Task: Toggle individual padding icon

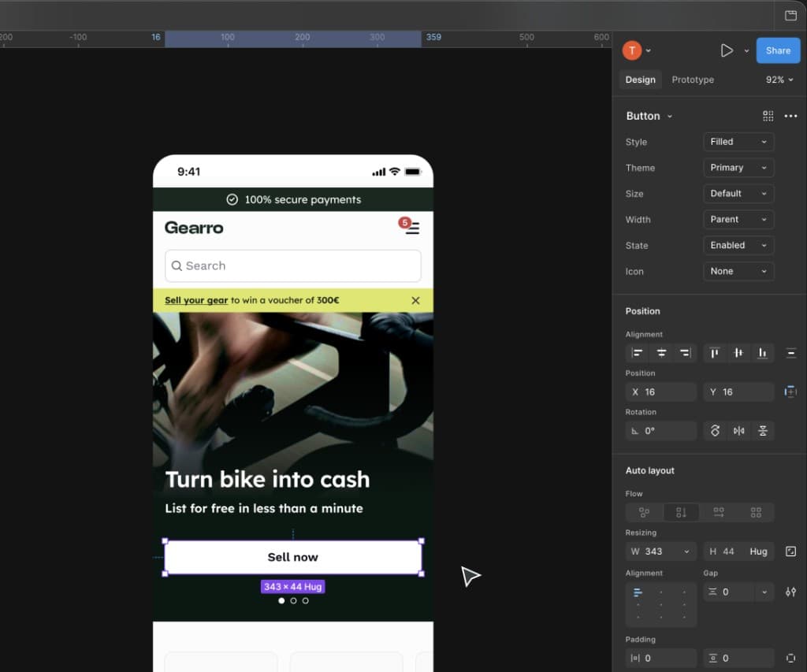Action: tap(790, 658)
